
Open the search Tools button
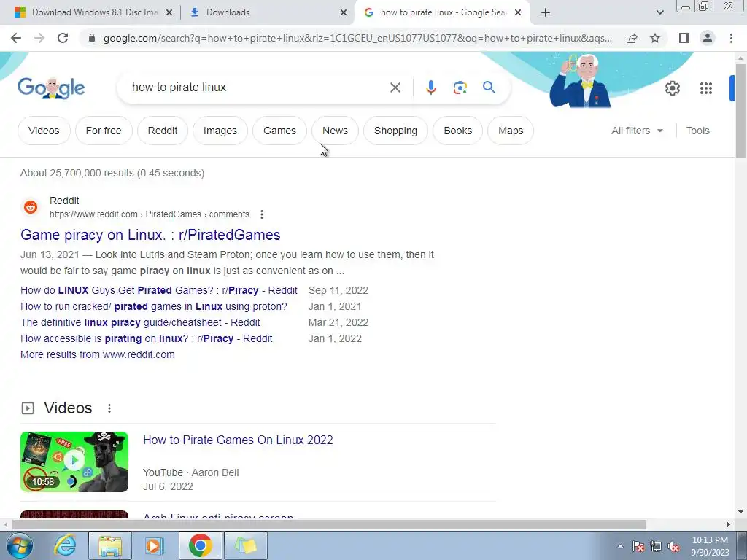[697, 131]
